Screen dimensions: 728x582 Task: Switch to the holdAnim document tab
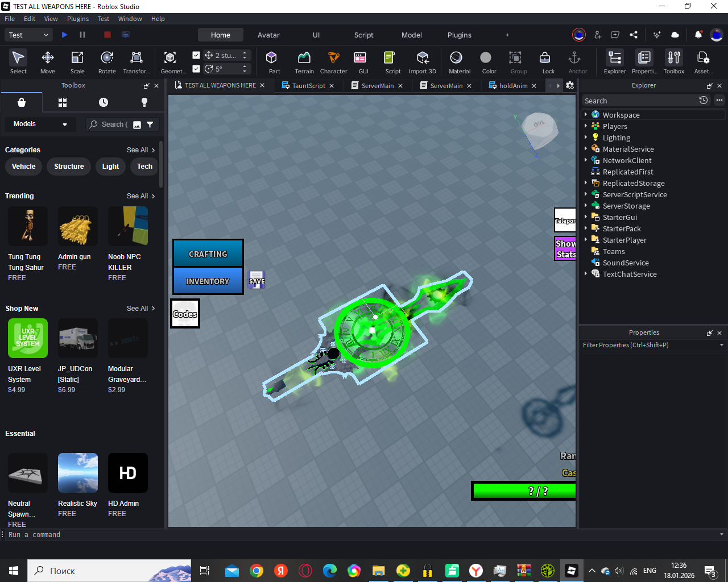[x=513, y=86]
